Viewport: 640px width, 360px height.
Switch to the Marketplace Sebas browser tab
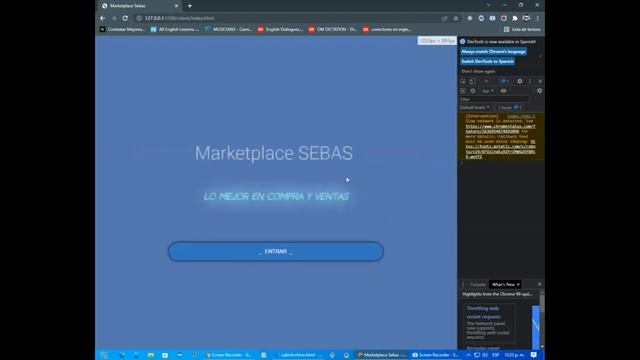click(139, 6)
